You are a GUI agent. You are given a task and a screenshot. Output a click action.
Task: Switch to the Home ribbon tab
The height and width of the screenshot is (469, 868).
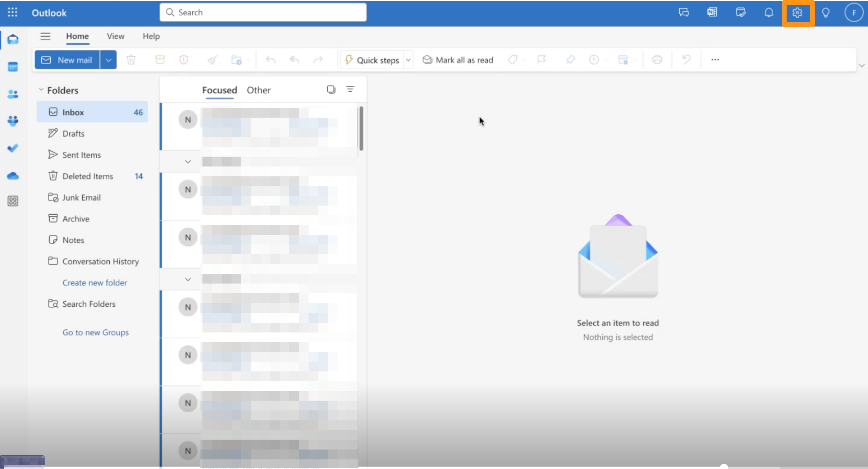point(77,36)
